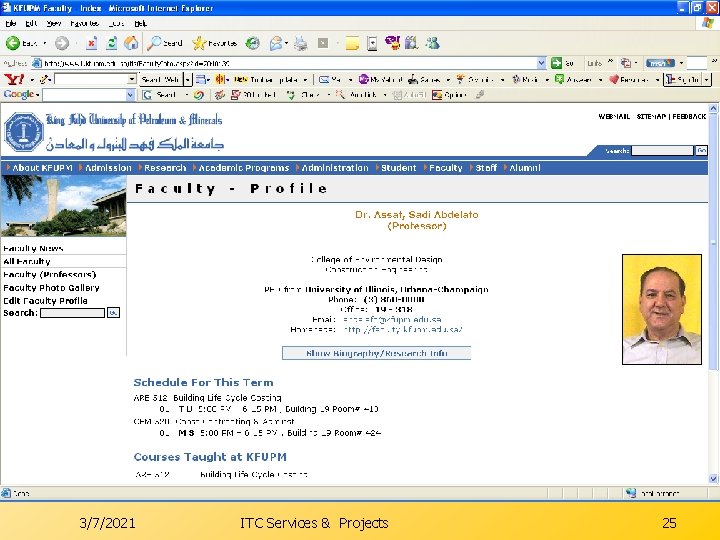Open the Search Web dropdown arrow

187,79
